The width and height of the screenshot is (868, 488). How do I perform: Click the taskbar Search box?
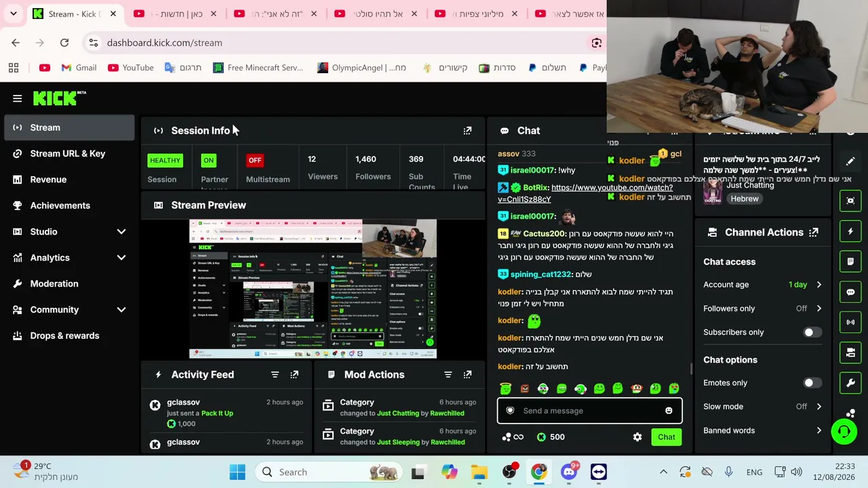coord(329,472)
